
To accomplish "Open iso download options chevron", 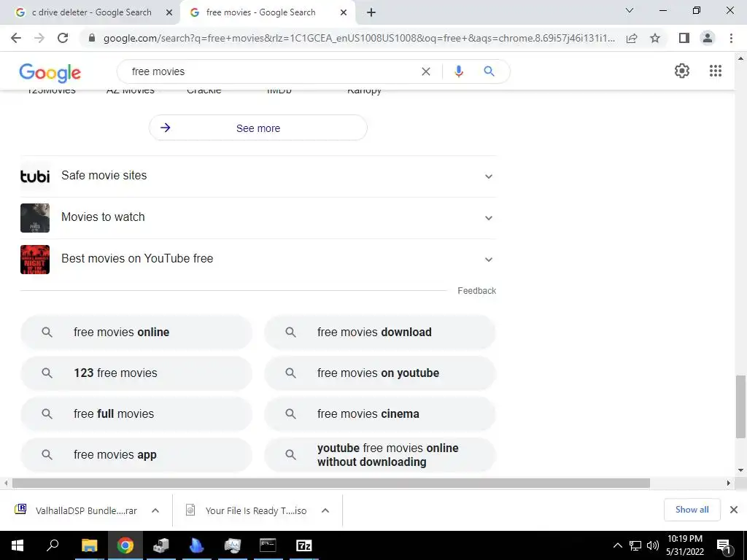I will (325, 510).
